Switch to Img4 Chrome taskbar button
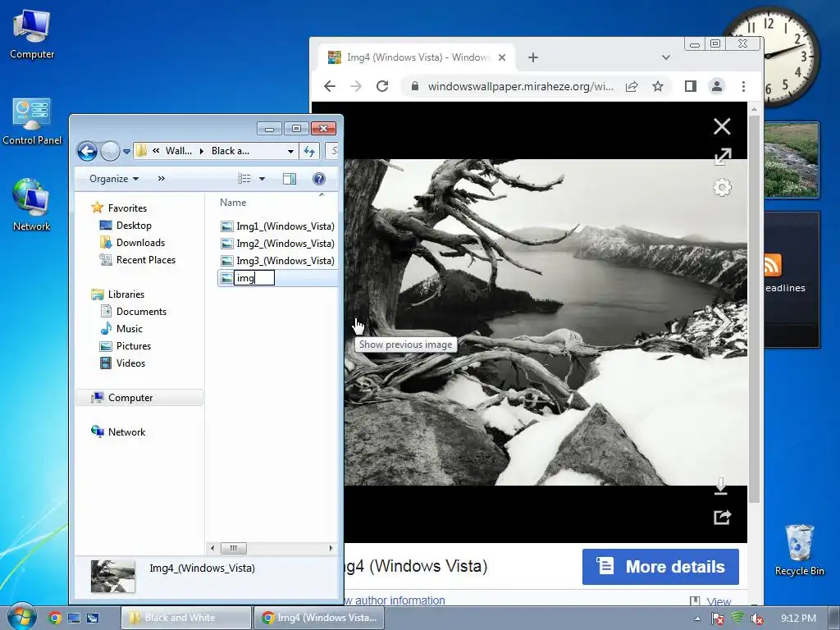The image size is (840, 630). point(321,618)
